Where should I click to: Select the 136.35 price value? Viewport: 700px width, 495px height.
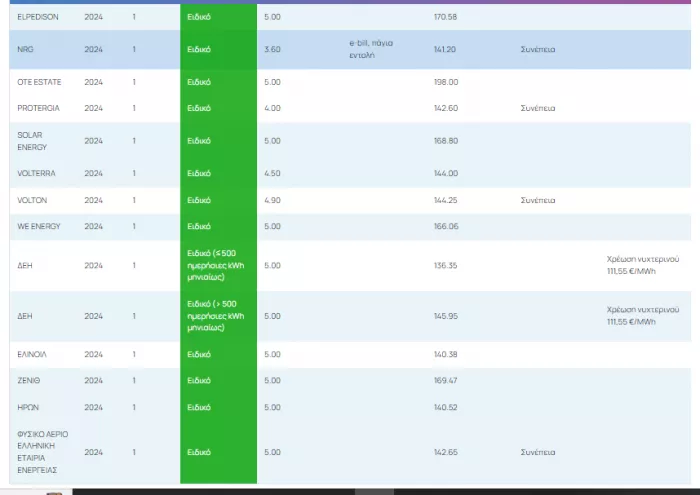point(446,265)
